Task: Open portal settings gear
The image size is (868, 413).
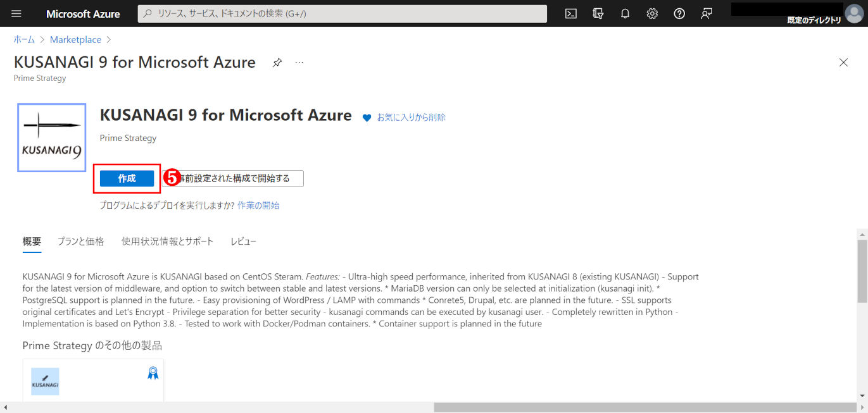Action: point(652,14)
